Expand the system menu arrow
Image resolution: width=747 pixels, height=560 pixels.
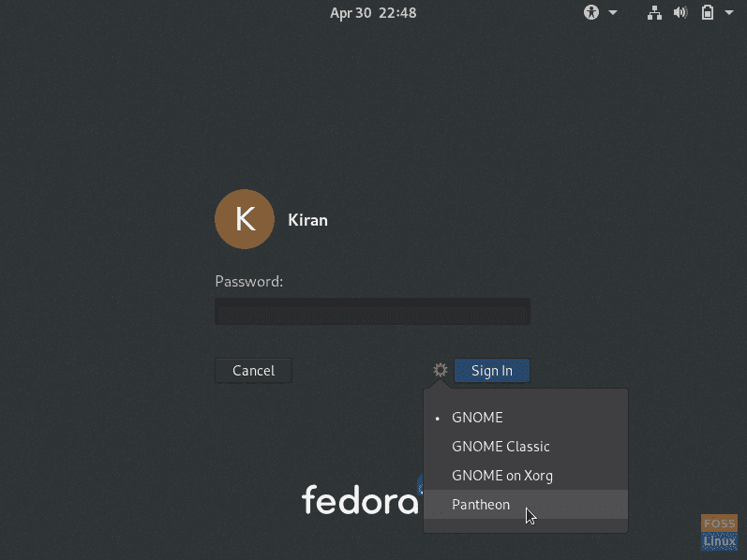[729, 13]
